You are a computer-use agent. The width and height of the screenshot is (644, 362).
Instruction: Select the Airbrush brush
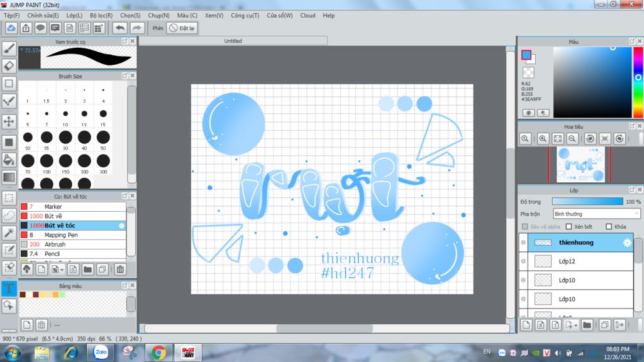pos(73,244)
